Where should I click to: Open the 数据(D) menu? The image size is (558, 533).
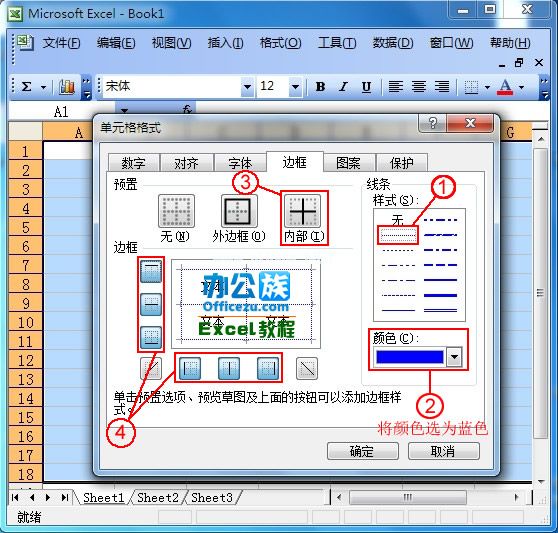(x=393, y=43)
